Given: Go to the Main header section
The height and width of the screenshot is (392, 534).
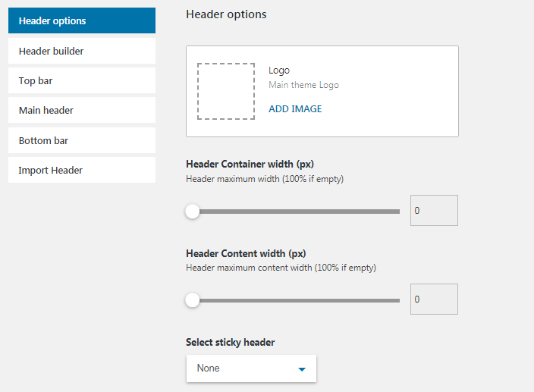Looking at the screenshot, I should 81,110.
